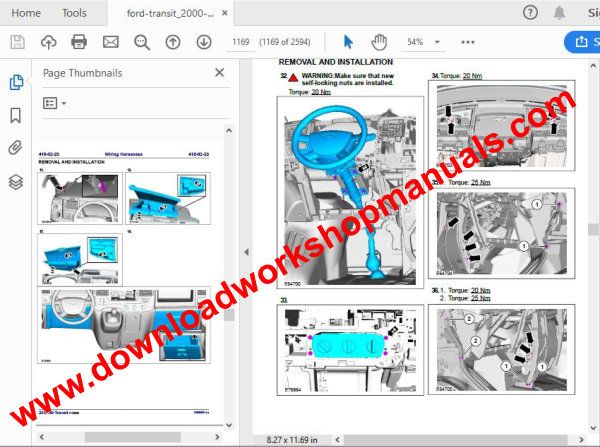Click the (1169 of 2594) page count
This screenshot has height=447, width=600.
[285, 42]
